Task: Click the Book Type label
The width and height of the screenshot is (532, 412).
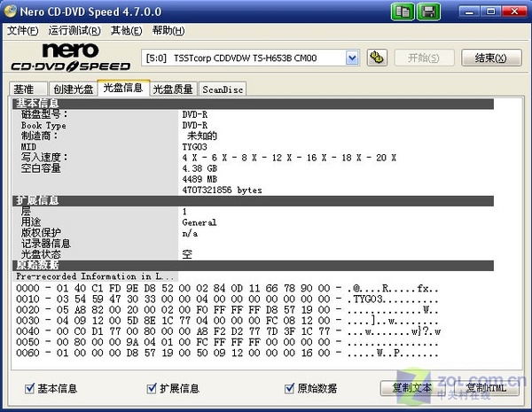Action: pos(43,126)
